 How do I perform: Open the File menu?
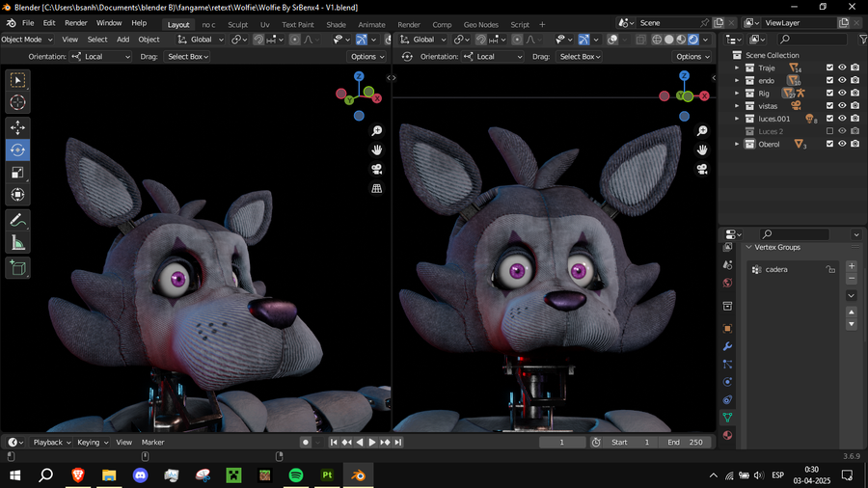coord(28,23)
